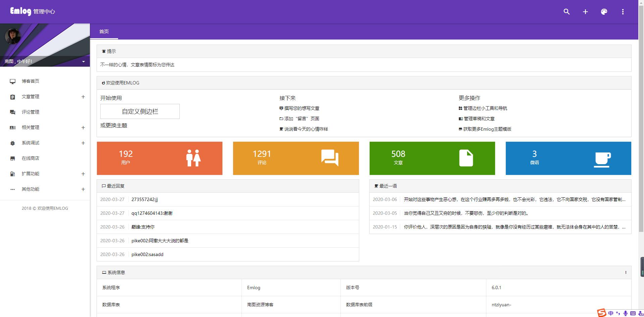644x317 pixels.
Task: Click the user avatar in sidebar
Action: [13, 36]
